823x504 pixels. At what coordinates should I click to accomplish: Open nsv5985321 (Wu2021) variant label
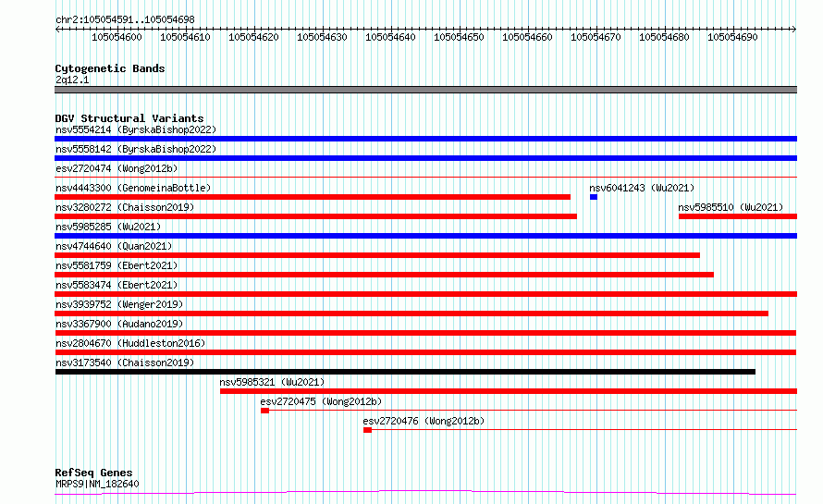point(272,382)
